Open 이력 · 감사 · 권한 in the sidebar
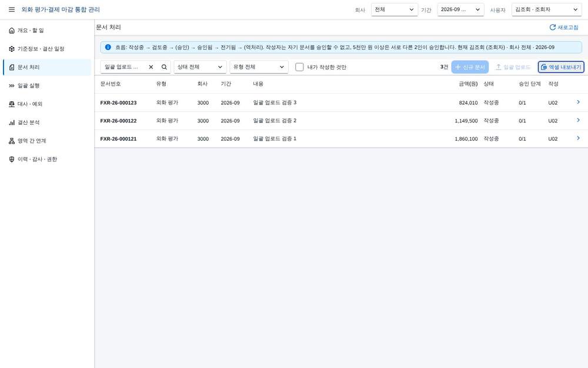The image size is (588, 368). point(47,159)
